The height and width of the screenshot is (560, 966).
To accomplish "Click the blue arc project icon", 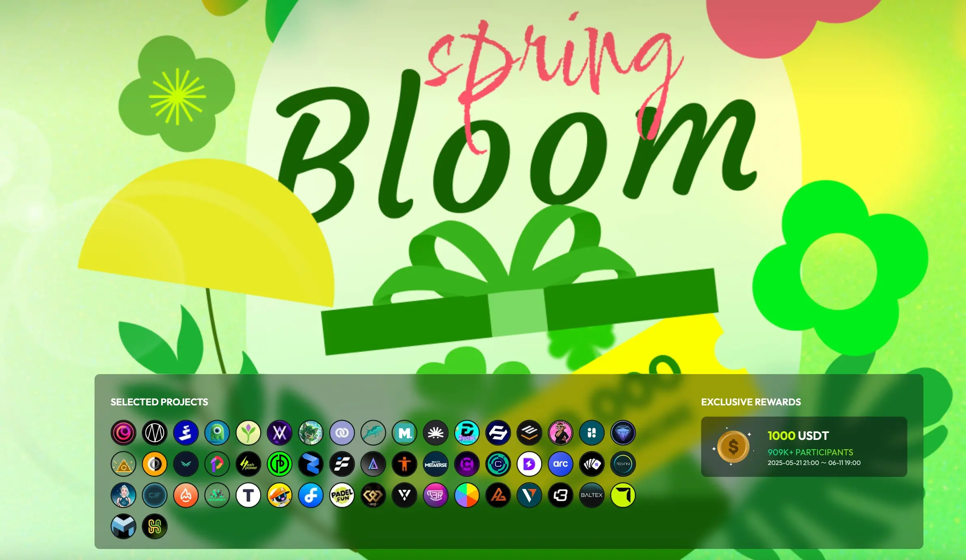I will [561, 464].
